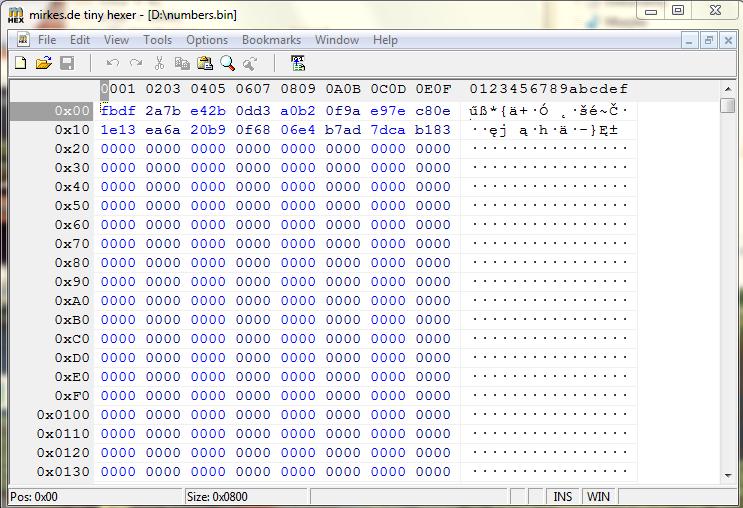Click the 0x00 row offset label

coord(72,111)
